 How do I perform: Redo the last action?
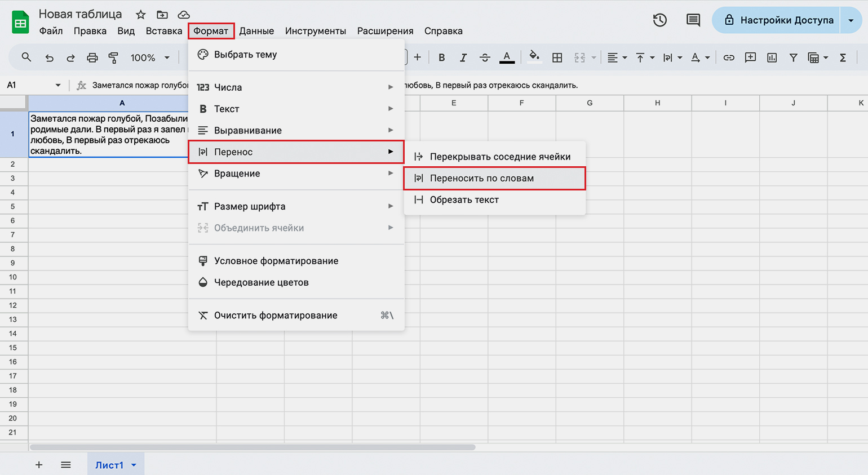[70, 57]
